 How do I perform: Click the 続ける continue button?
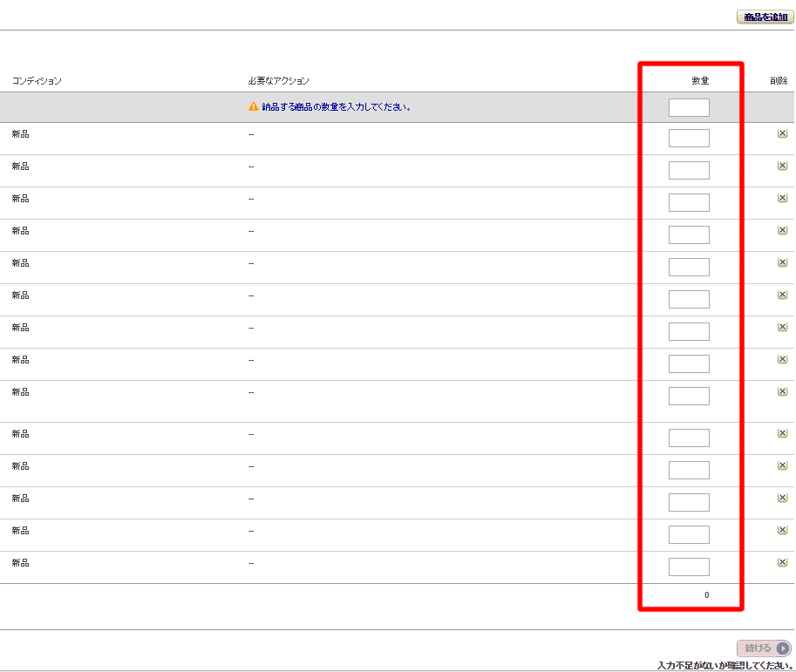(764, 648)
